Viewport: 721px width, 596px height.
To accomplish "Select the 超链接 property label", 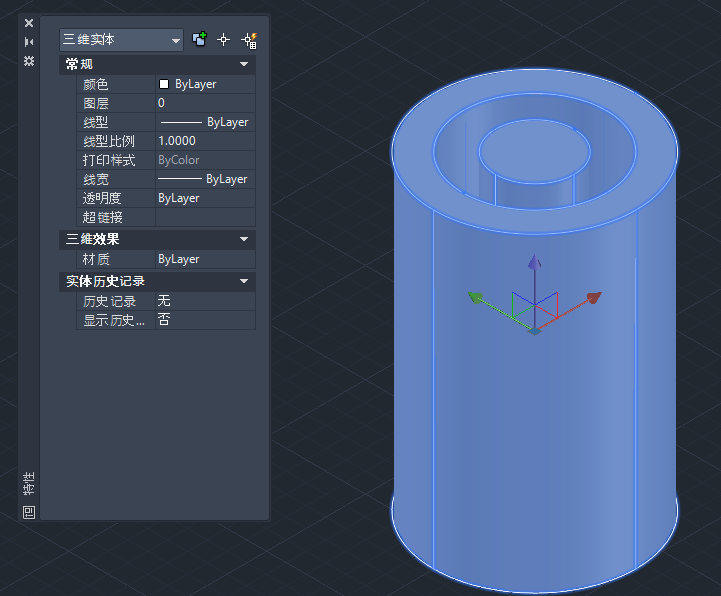I will tap(103, 217).
